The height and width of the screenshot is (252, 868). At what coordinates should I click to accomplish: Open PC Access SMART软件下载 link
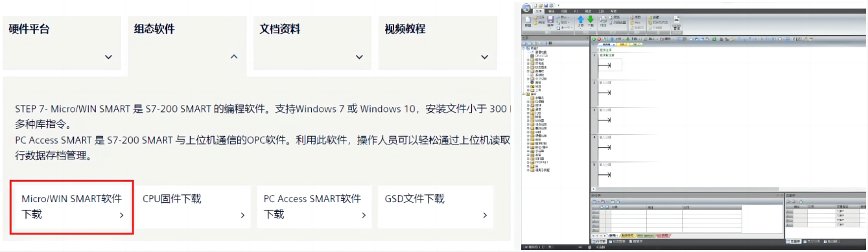point(314,207)
